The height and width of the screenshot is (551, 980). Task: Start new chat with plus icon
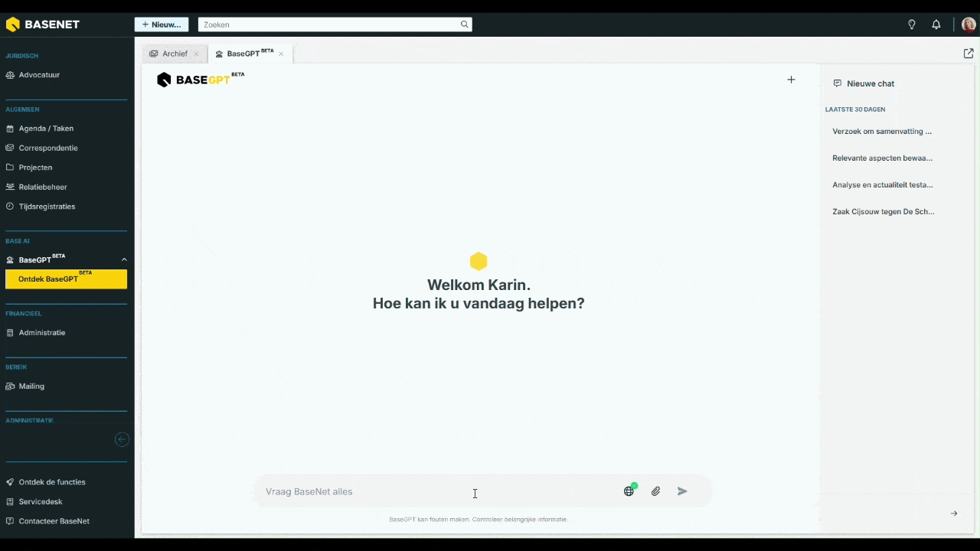click(x=792, y=80)
